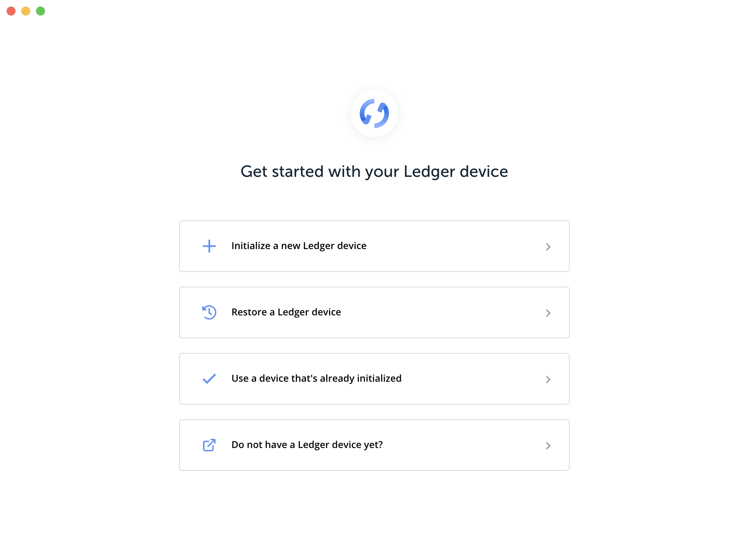The image size is (748, 560).
Task: Click the checkmark icon for initialized device
Action: [x=209, y=378]
